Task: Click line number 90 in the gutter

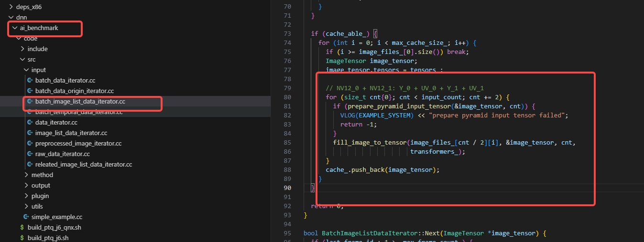Action: pos(287,188)
